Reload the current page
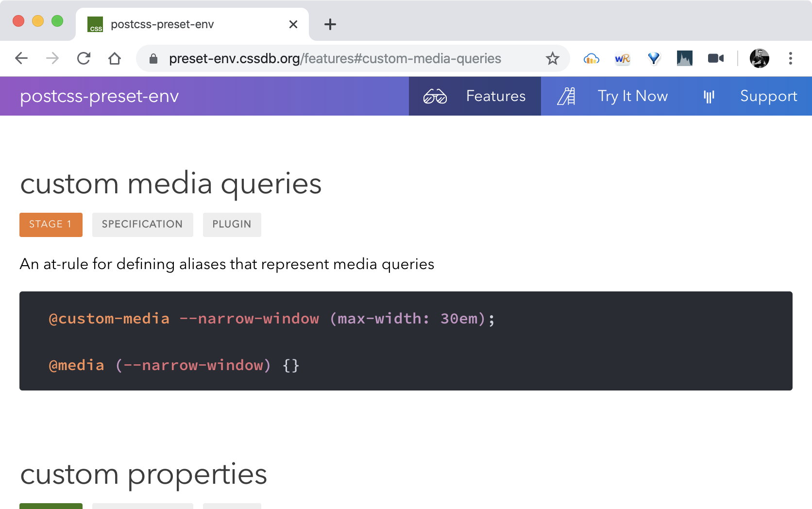812x509 pixels. pos(84,58)
